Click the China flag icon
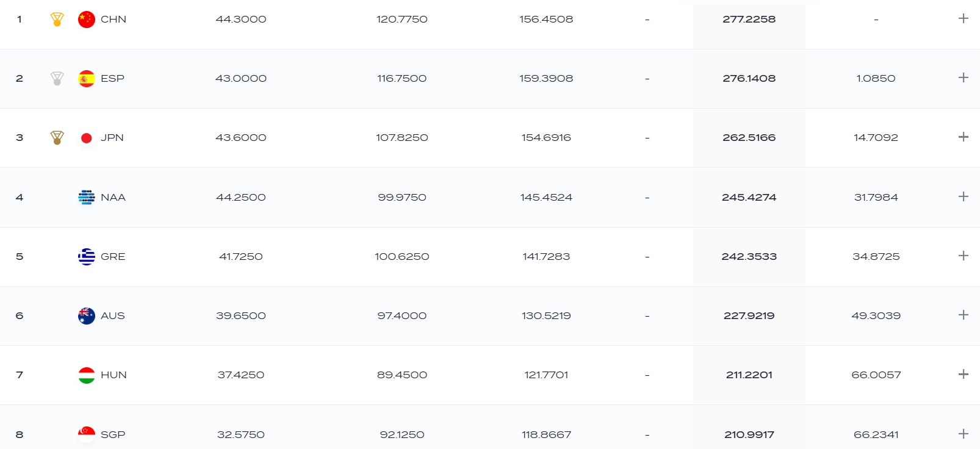 tap(87, 20)
